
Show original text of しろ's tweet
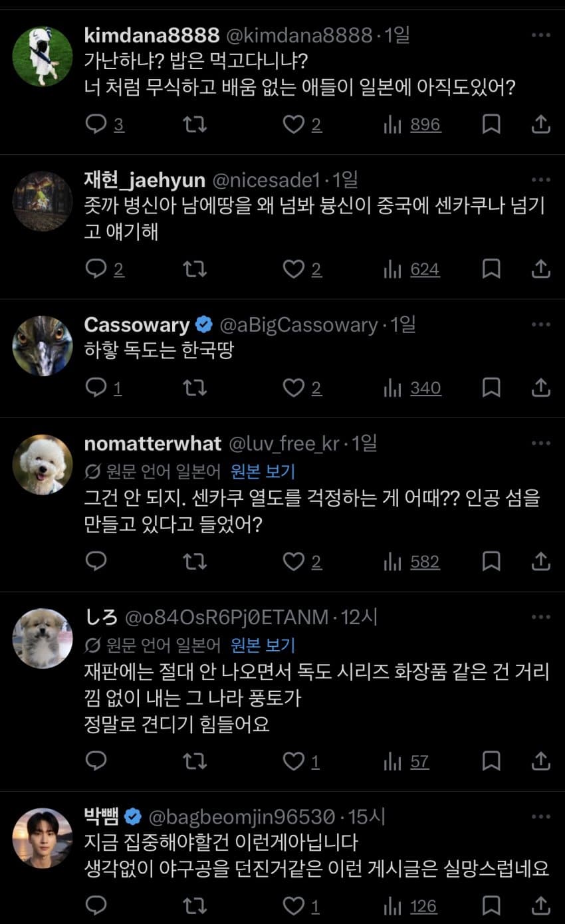point(263,645)
